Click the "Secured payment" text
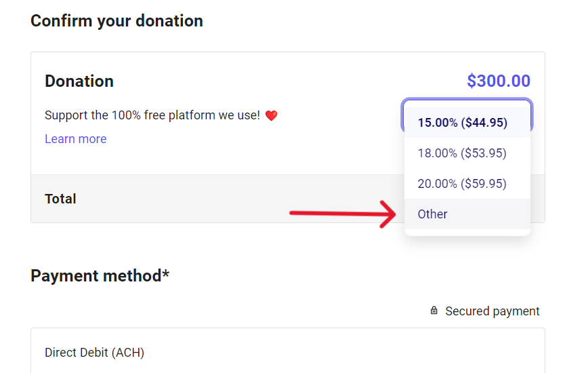 tap(492, 311)
